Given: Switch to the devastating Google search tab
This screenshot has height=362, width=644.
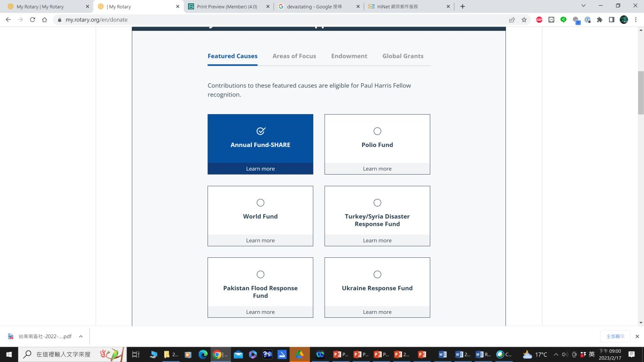Looking at the screenshot, I should pos(318,7).
